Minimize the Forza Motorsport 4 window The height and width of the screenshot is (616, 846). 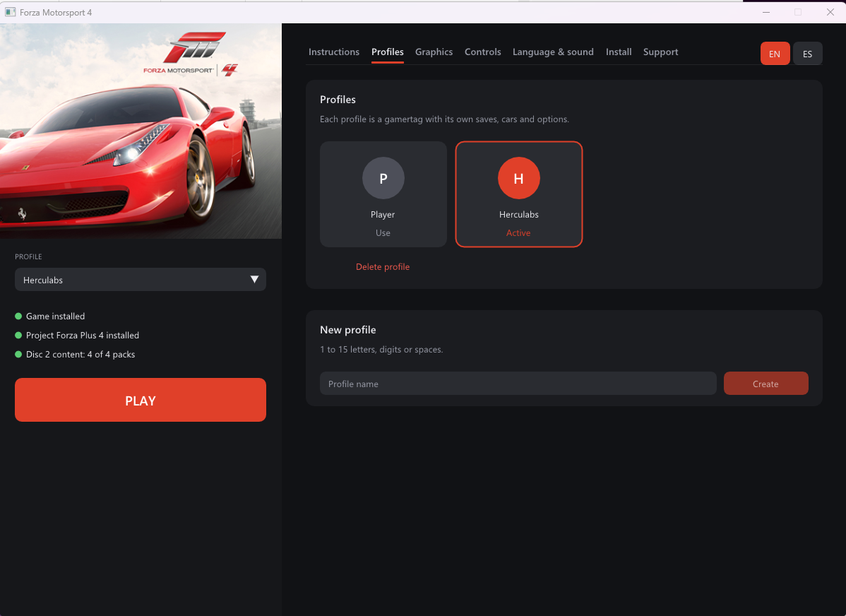(x=766, y=12)
